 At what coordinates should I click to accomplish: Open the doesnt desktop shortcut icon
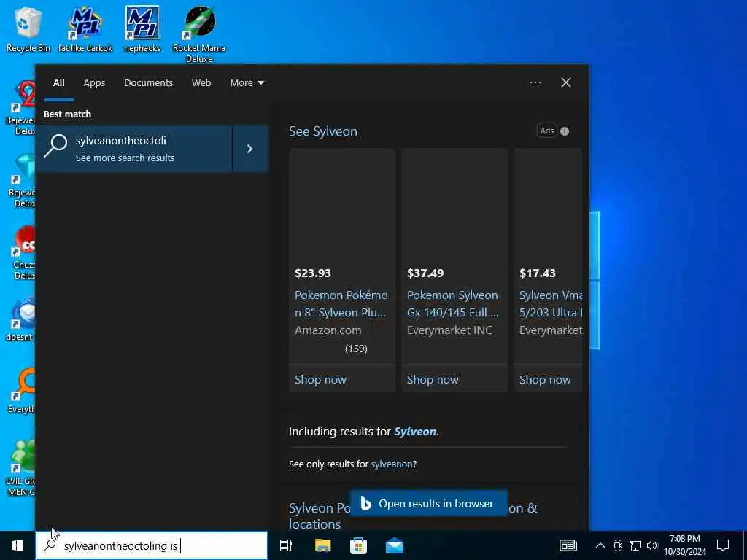tap(21, 319)
